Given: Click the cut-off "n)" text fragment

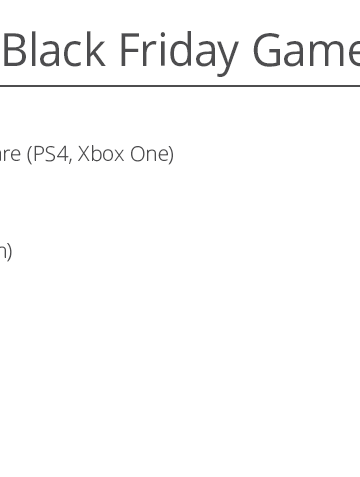Looking at the screenshot, I should click(6, 251).
